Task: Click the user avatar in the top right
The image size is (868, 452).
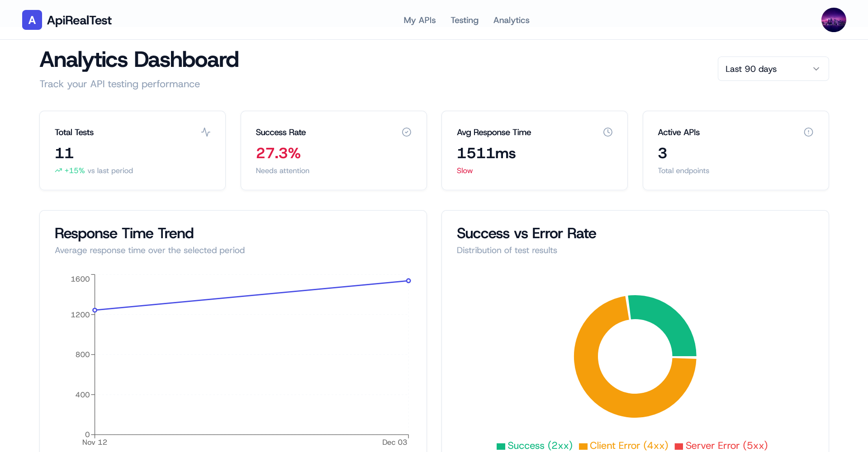Action: click(834, 20)
